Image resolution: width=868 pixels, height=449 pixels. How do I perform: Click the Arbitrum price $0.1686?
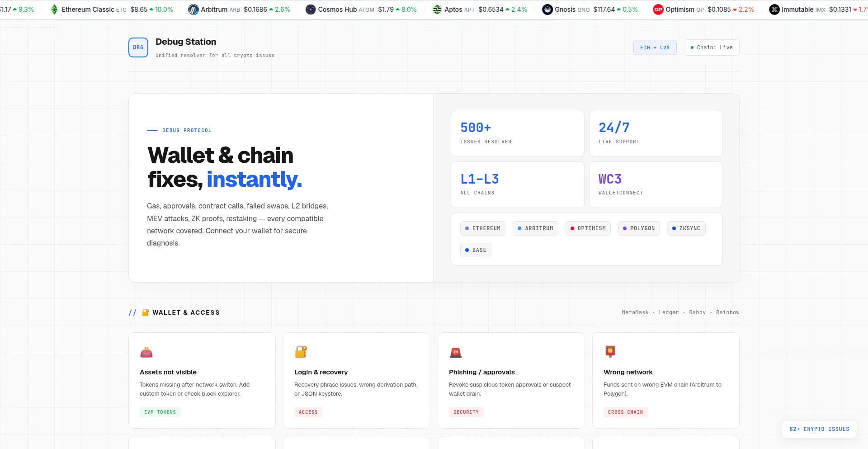(255, 9)
